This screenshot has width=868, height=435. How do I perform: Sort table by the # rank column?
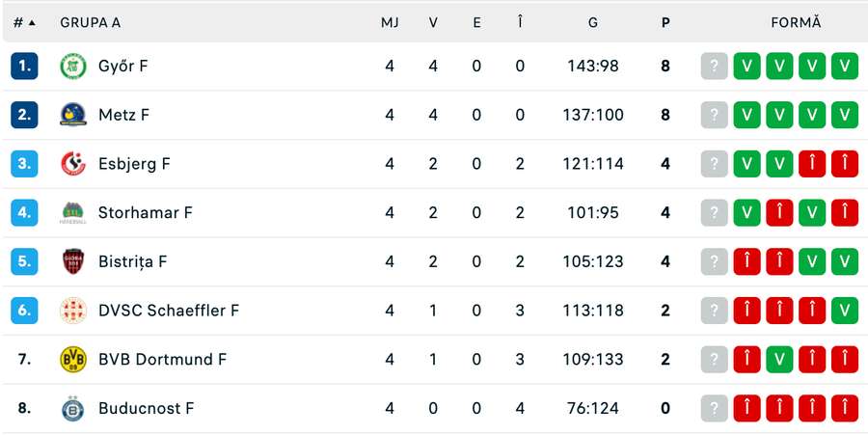click(24, 22)
